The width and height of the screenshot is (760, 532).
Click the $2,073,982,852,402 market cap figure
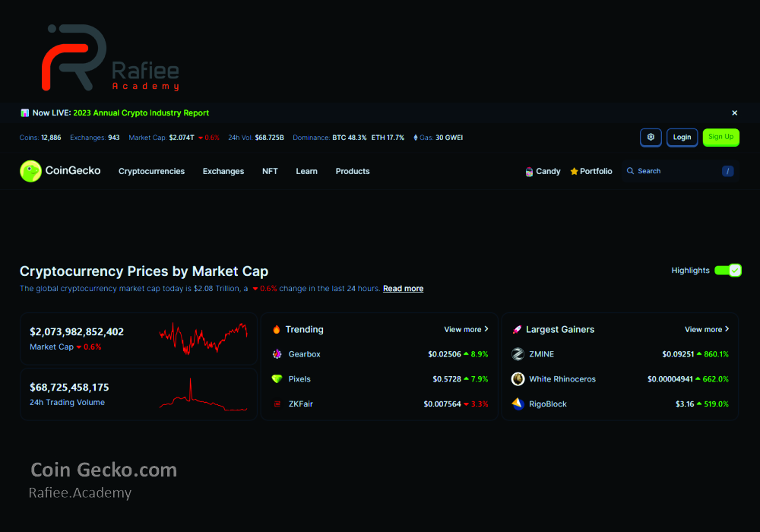click(77, 332)
